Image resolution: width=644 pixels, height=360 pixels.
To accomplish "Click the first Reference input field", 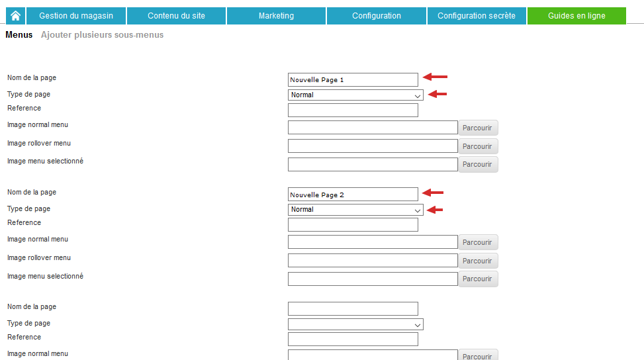I will pos(353,110).
